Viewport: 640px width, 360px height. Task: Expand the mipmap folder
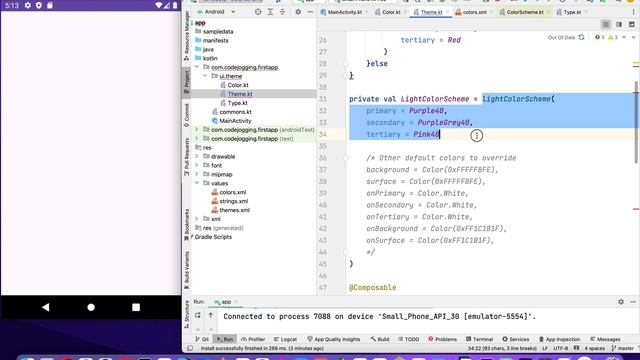[x=197, y=174]
